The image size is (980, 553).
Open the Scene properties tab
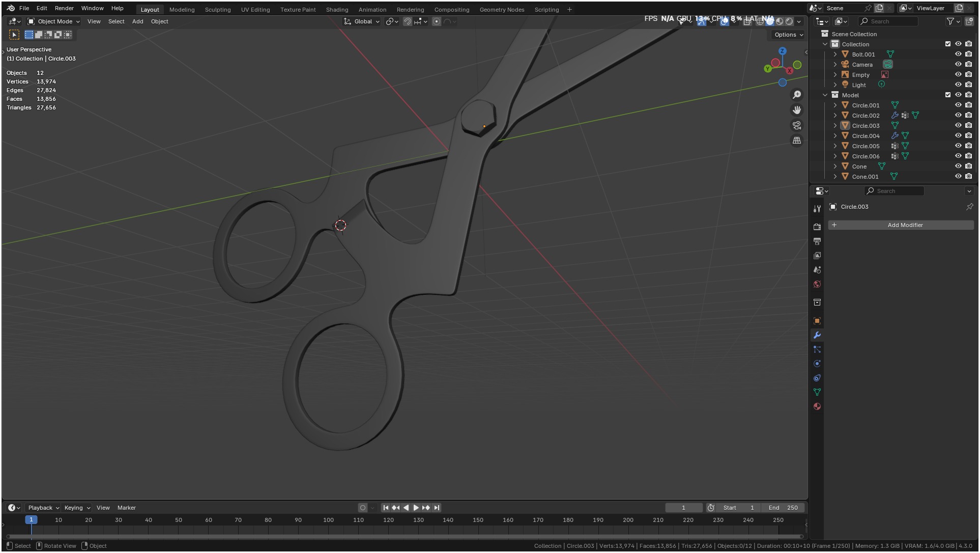pos(817,270)
